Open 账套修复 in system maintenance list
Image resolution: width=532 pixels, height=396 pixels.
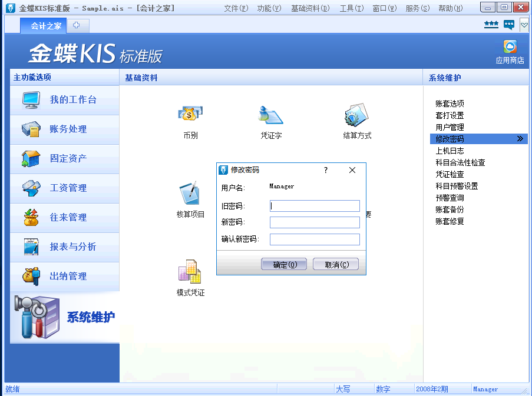point(450,222)
